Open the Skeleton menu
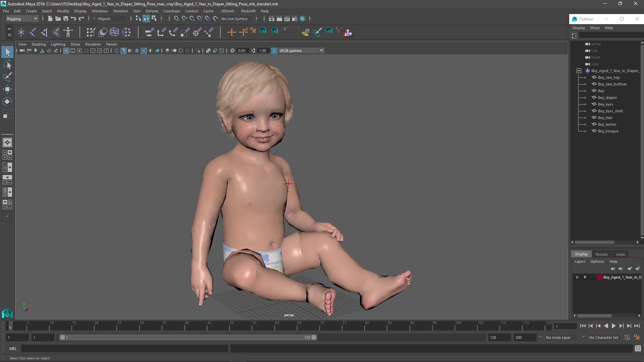 [x=120, y=11]
